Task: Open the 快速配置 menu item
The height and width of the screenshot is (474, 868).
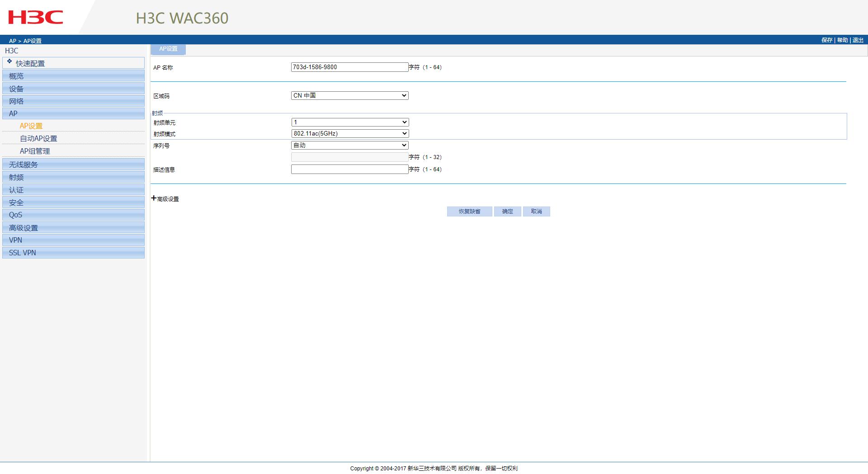Action: pos(73,63)
